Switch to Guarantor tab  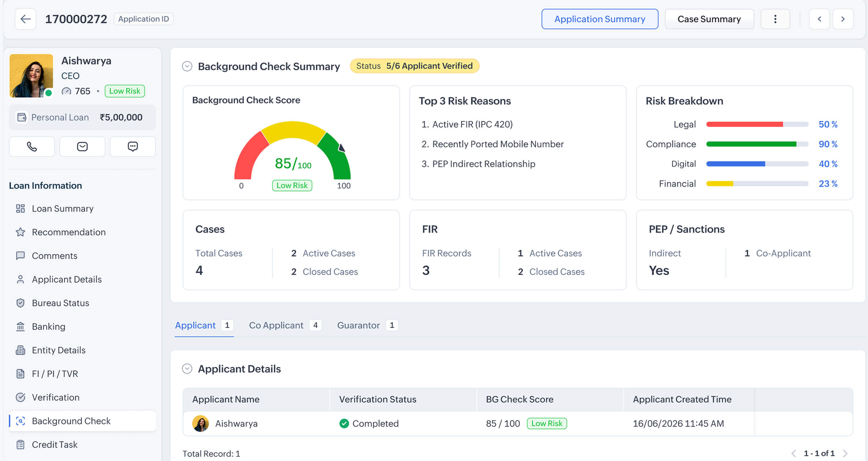(x=367, y=325)
